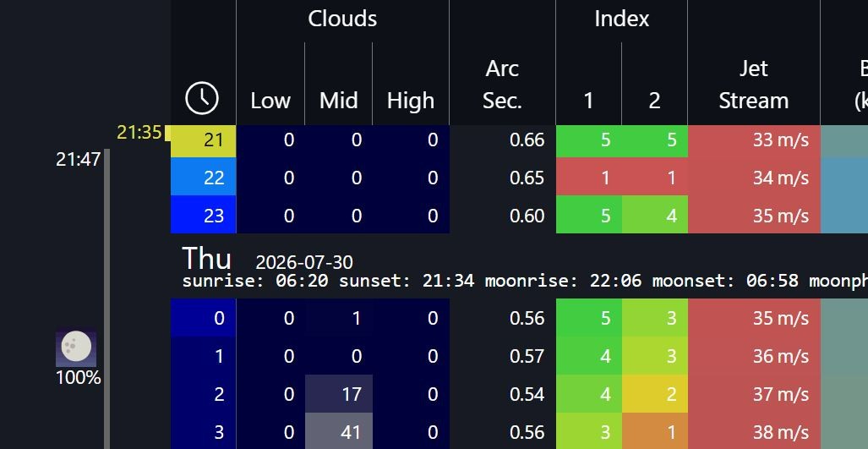
Task: Click the 21:35 timeline marker
Action: [139, 133]
